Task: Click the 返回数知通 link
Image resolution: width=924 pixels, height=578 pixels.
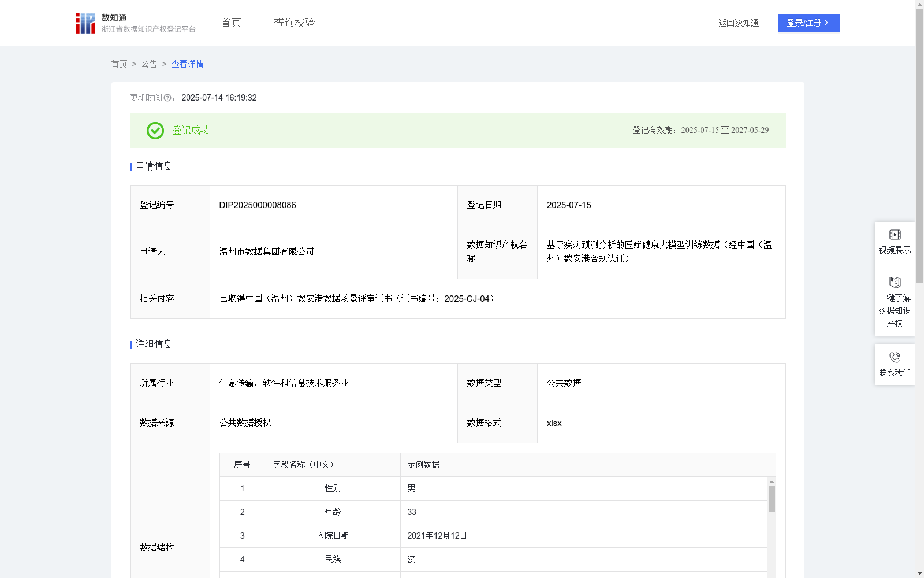Action: click(x=739, y=23)
